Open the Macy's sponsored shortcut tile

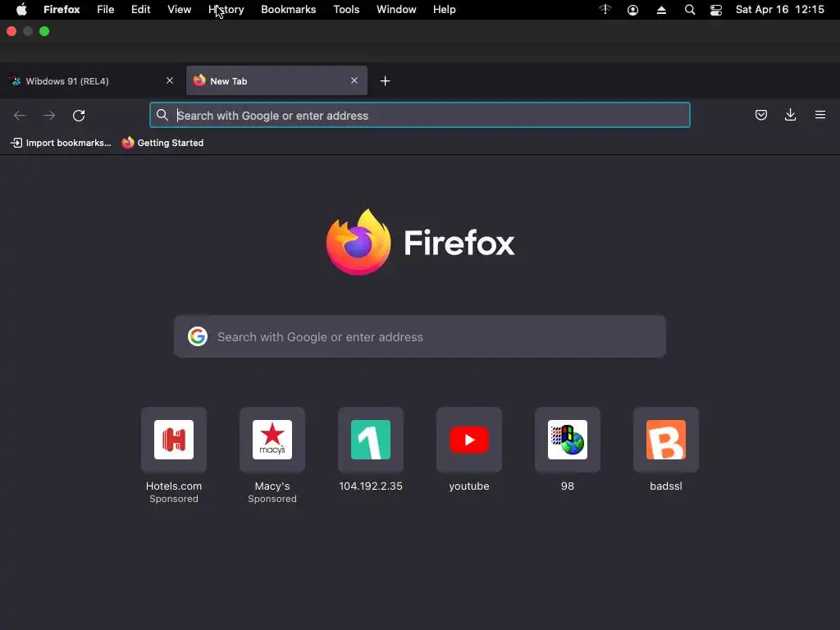pos(272,440)
